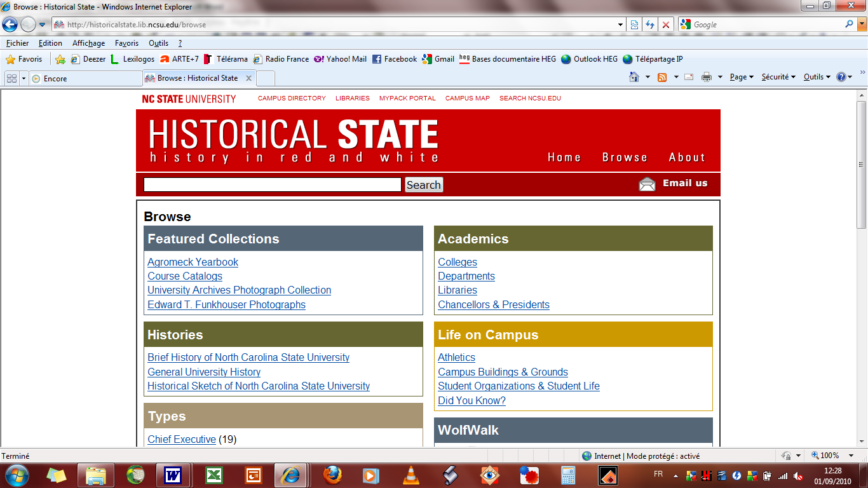Click the browser Back arrow button
The image size is (868, 488).
(10, 25)
